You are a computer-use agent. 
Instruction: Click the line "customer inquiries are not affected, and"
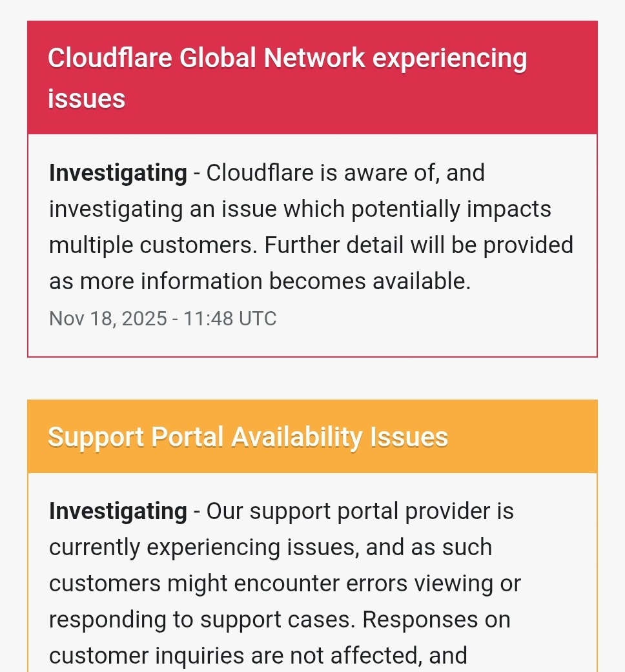(258, 656)
